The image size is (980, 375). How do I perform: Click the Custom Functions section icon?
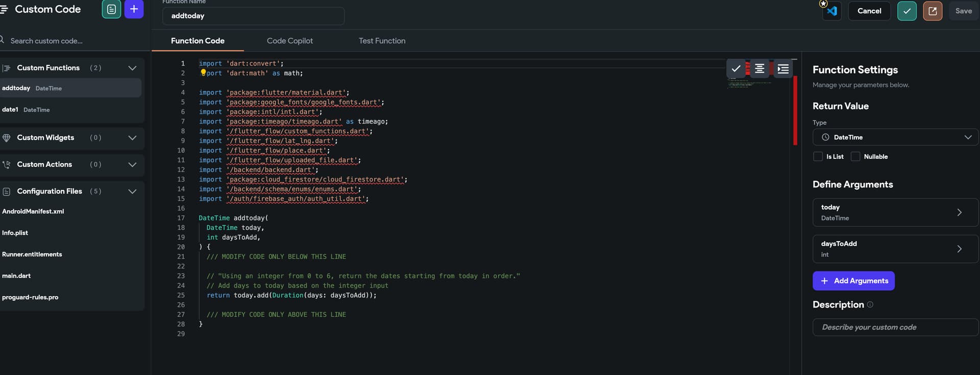pyautogui.click(x=7, y=68)
